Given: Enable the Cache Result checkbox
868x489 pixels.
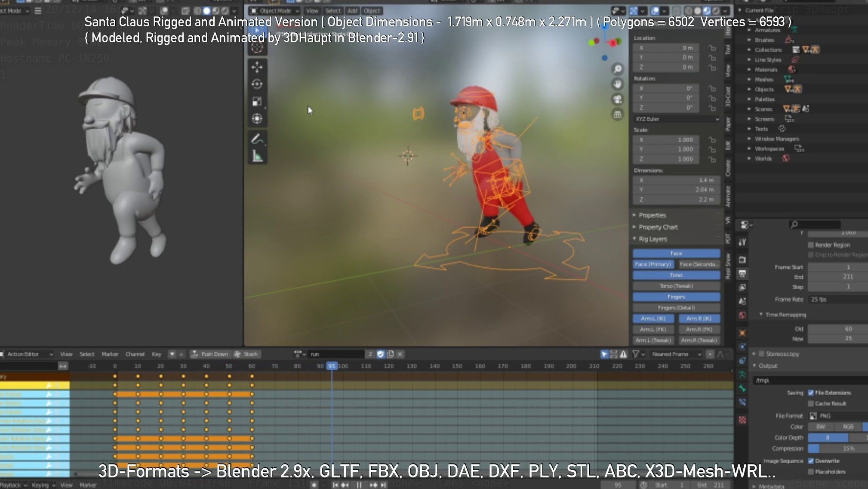Looking at the screenshot, I should [x=811, y=404].
